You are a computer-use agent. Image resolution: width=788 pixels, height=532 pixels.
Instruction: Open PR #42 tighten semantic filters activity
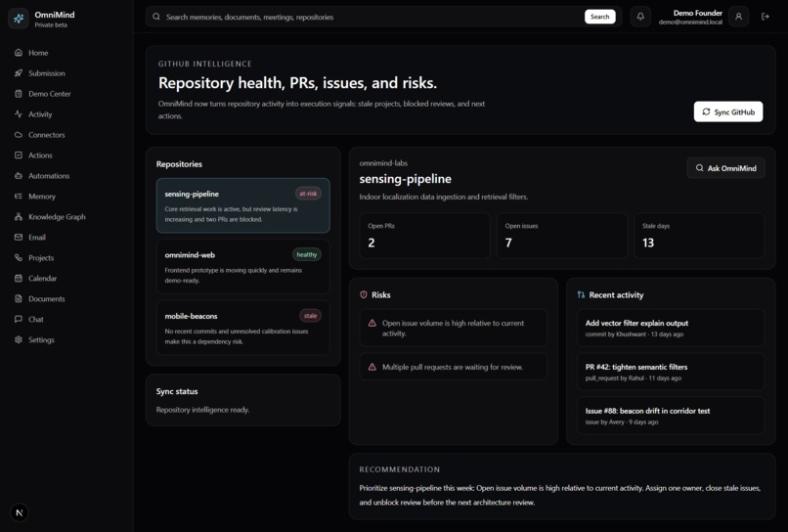click(671, 372)
